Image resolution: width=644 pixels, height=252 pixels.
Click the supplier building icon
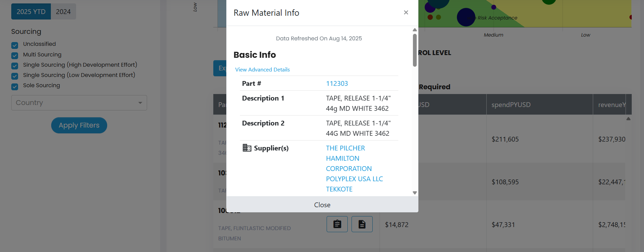pos(247,148)
